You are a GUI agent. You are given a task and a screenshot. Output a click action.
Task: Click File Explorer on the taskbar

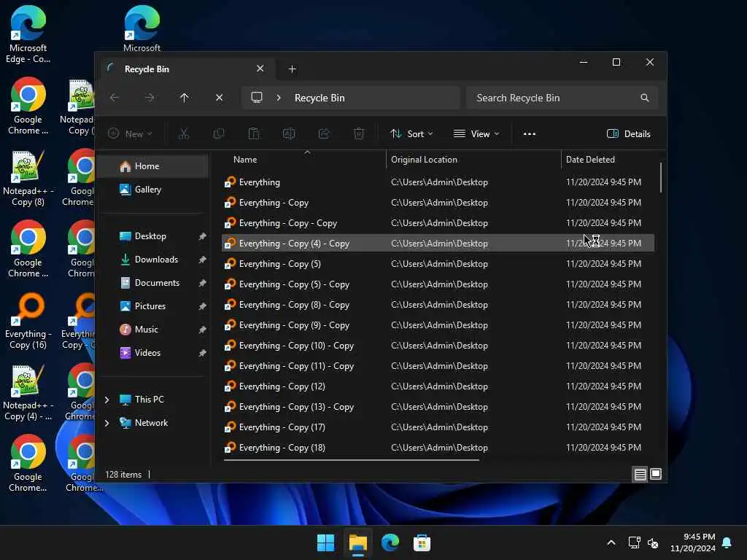point(357,542)
